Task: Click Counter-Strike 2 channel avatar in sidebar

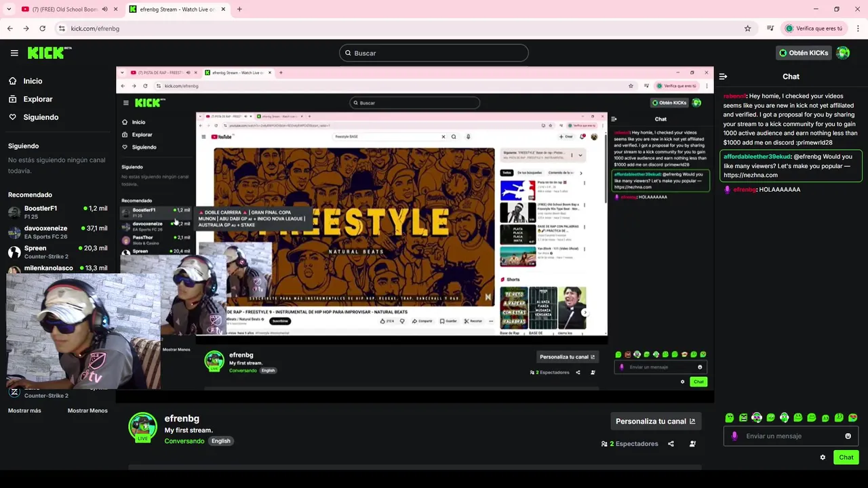Action: coord(14,392)
